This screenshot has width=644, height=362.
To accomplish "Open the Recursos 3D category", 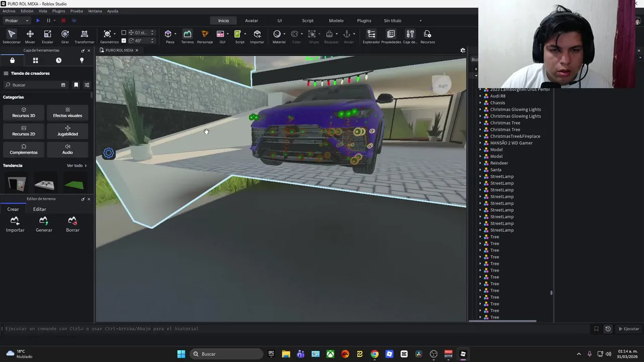I will (24, 113).
